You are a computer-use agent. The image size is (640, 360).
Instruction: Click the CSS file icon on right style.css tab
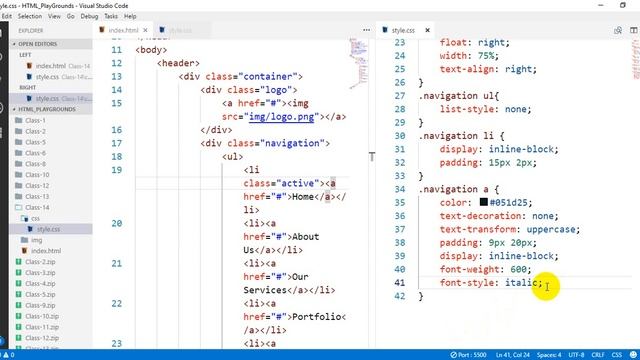point(384,30)
